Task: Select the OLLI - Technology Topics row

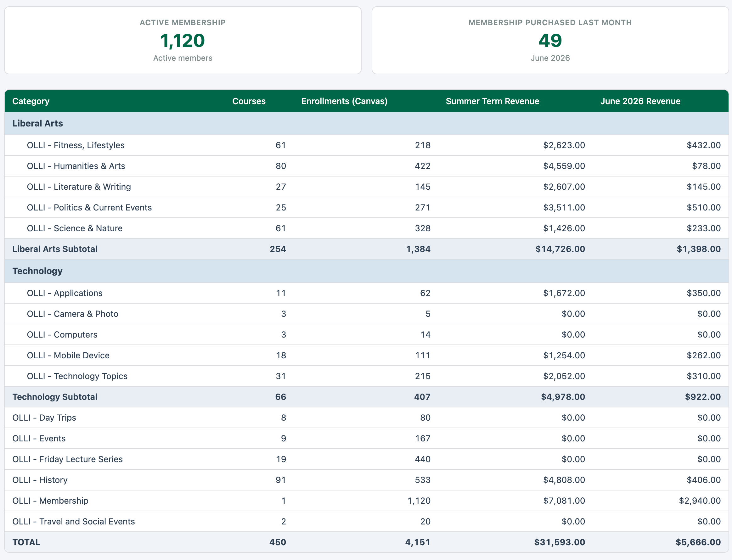Action: tap(367, 376)
